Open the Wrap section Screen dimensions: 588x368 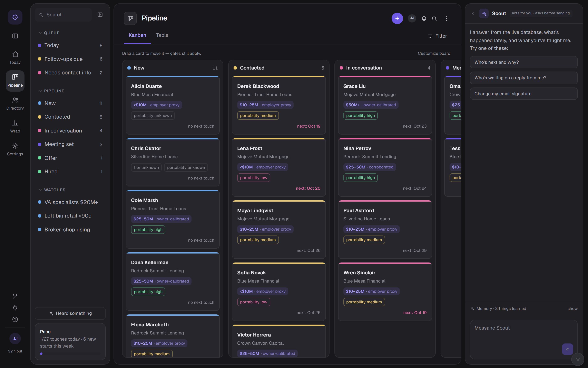15,126
